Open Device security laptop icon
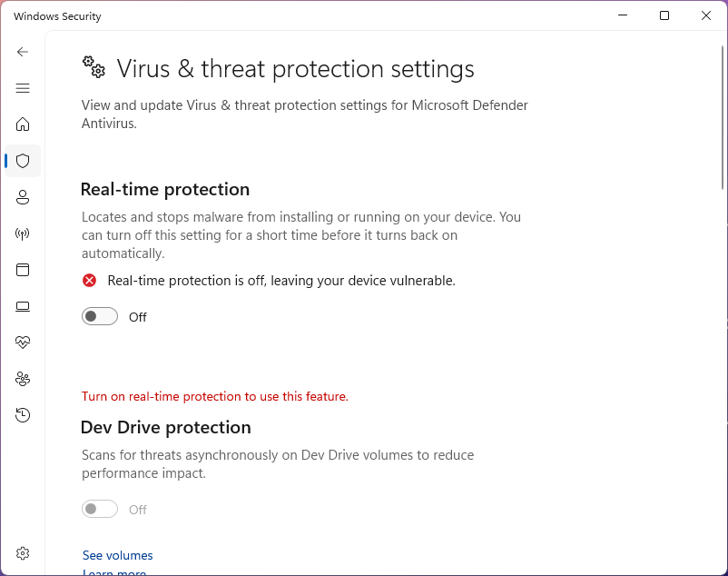This screenshot has width=728, height=576. [x=23, y=306]
